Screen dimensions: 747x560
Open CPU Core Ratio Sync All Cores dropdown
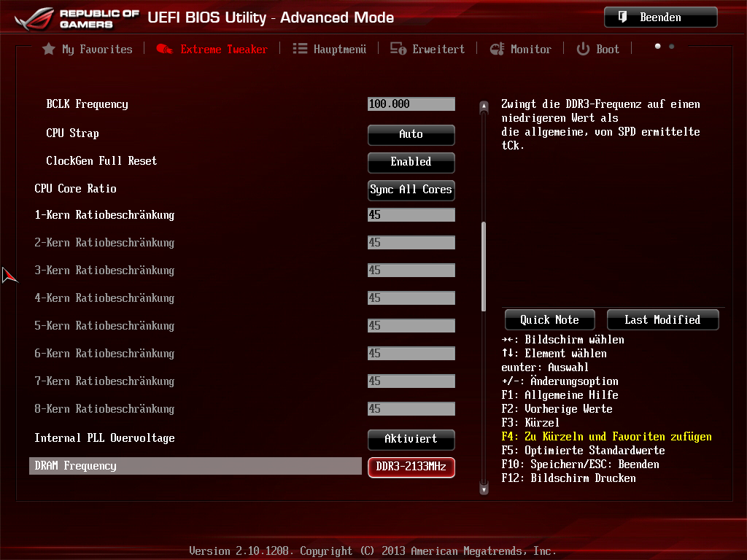[411, 190]
